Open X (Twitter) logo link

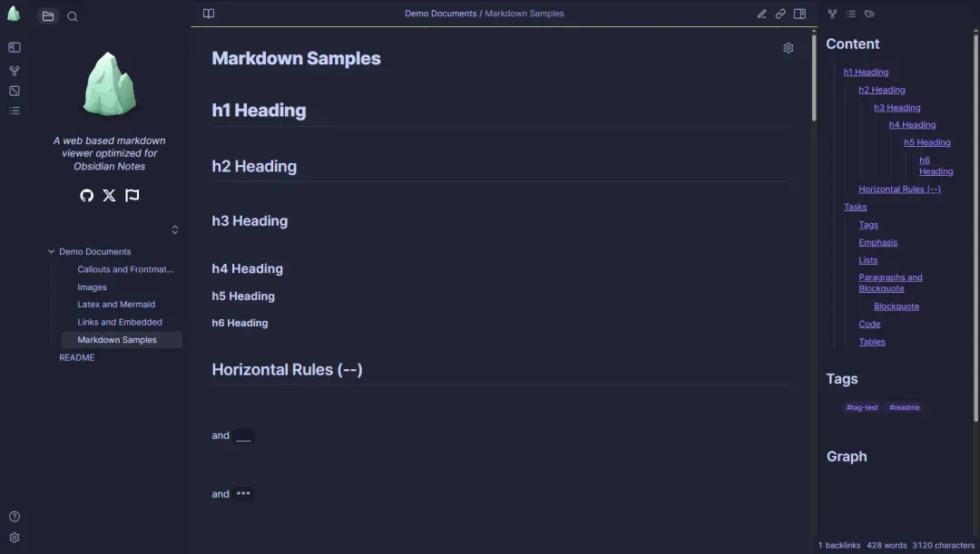point(110,196)
